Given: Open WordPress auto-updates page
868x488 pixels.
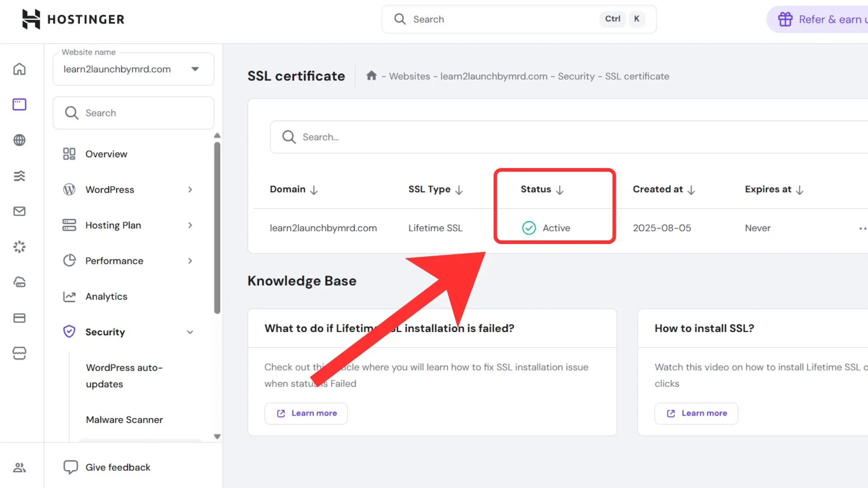Looking at the screenshot, I should 124,376.
